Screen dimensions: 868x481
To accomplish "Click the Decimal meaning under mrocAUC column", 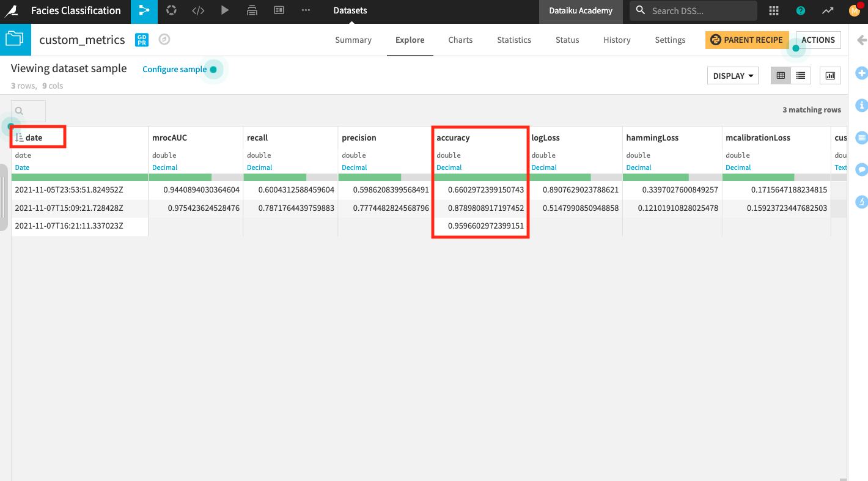I will (164, 167).
